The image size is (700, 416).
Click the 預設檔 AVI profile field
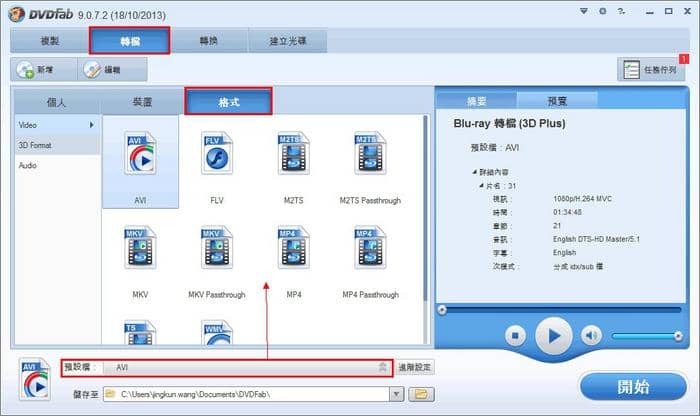(227, 367)
